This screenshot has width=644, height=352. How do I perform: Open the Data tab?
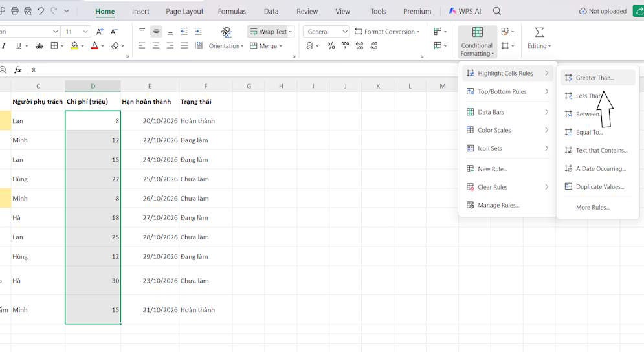[271, 12]
